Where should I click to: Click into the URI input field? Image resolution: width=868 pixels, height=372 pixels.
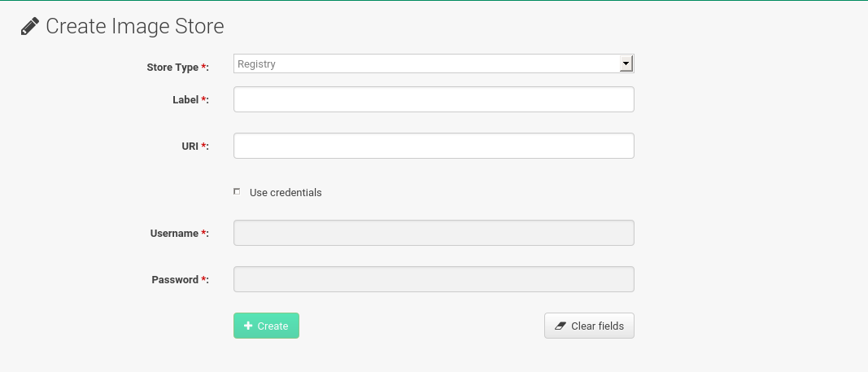coord(434,146)
